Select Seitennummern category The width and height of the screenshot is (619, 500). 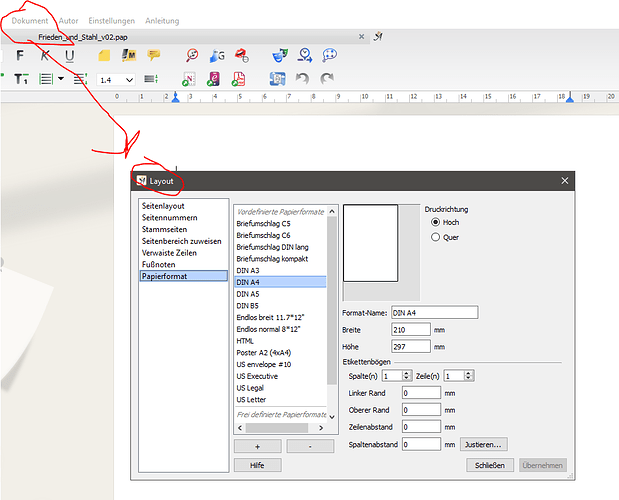tap(169, 217)
